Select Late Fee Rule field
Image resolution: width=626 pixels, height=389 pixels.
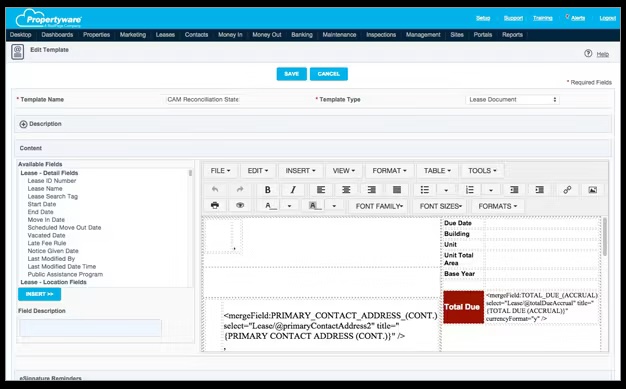[x=47, y=243]
